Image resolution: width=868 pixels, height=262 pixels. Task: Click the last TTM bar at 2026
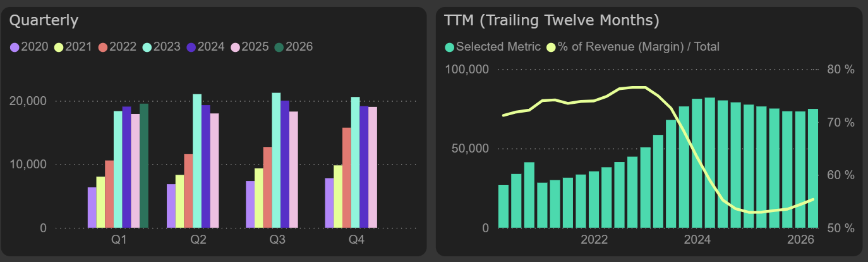point(813,168)
